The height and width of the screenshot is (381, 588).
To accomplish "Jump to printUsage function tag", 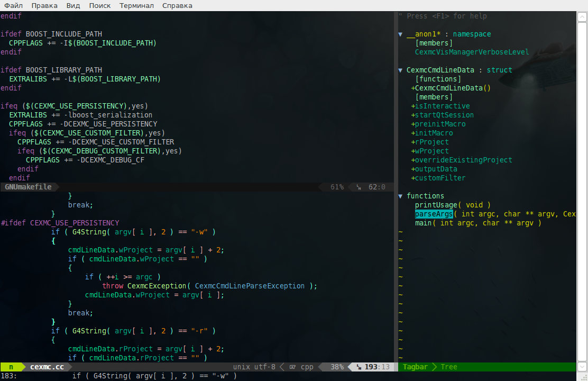I will pos(453,205).
